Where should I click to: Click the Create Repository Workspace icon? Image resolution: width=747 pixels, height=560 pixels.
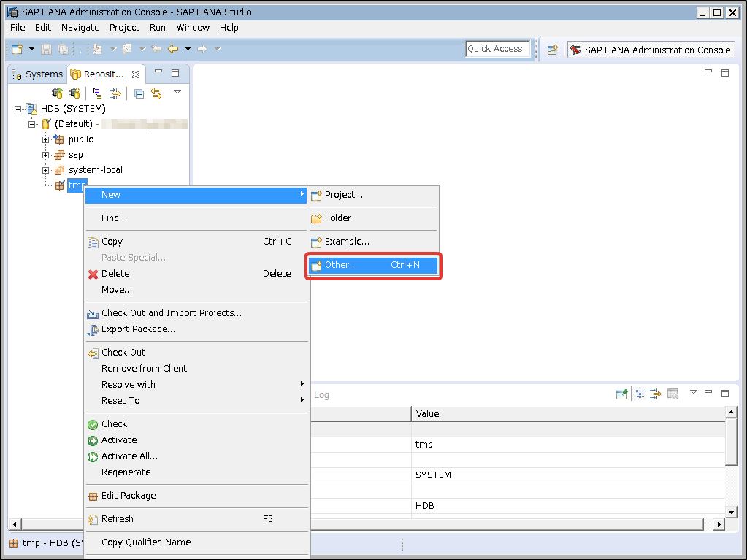click(57, 93)
